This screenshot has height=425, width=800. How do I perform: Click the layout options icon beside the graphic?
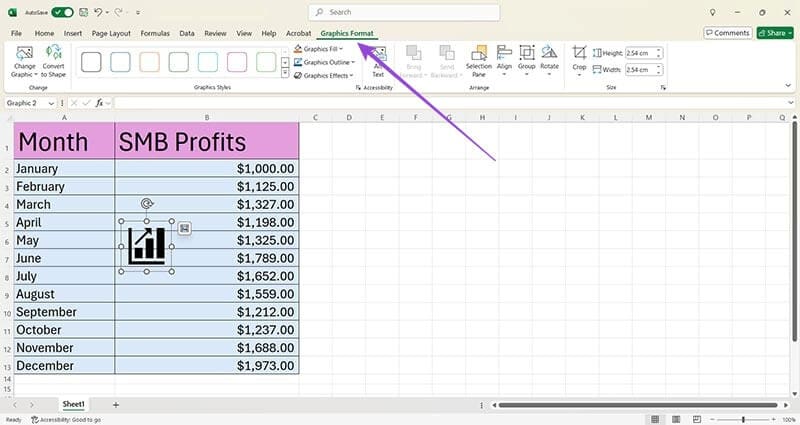[x=185, y=229]
